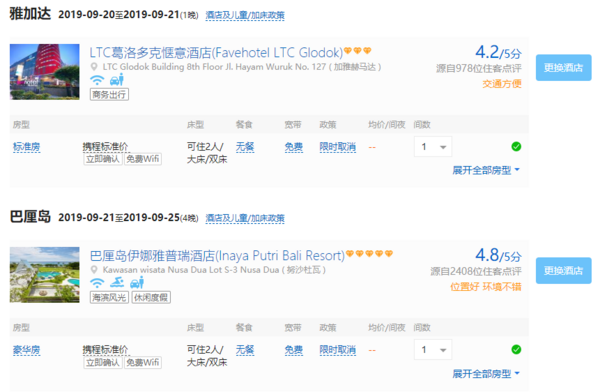Click the 免费 broadband link in 豪华房 row
Screen dimensions: 600x392
(293, 350)
